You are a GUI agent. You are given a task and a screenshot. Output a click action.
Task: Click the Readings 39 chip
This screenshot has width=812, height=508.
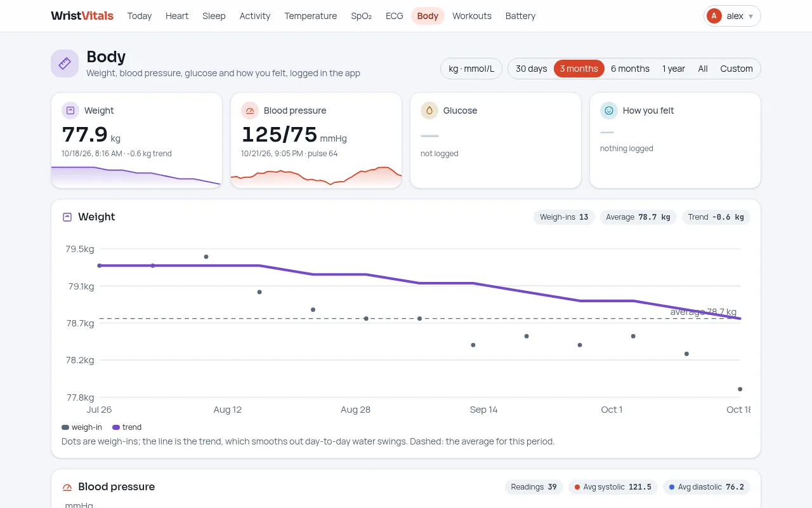[534, 487]
